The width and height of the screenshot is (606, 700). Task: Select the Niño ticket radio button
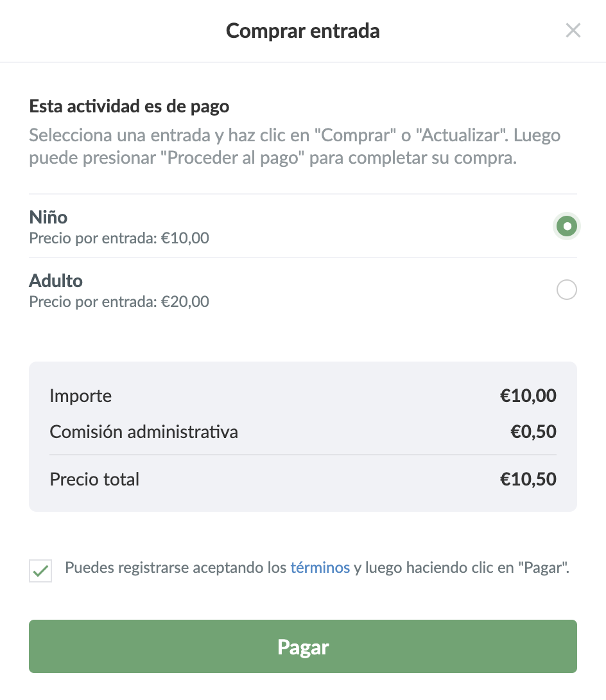[x=567, y=226]
